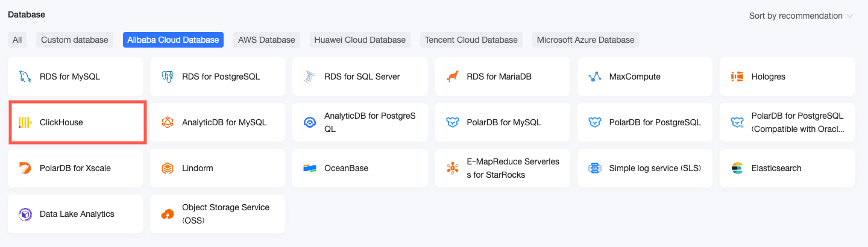Click the PolarDB for PostgreSQL icon

[x=595, y=122]
